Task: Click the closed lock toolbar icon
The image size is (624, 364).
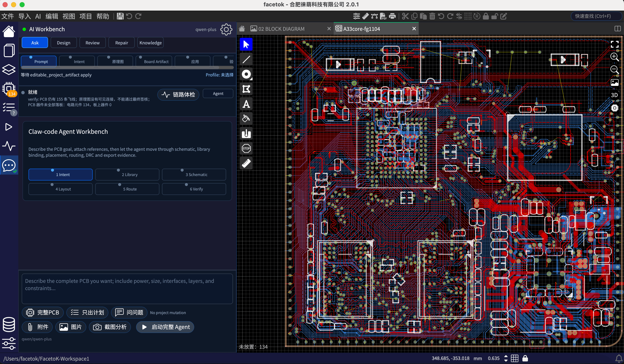Action: coord(486,16)
